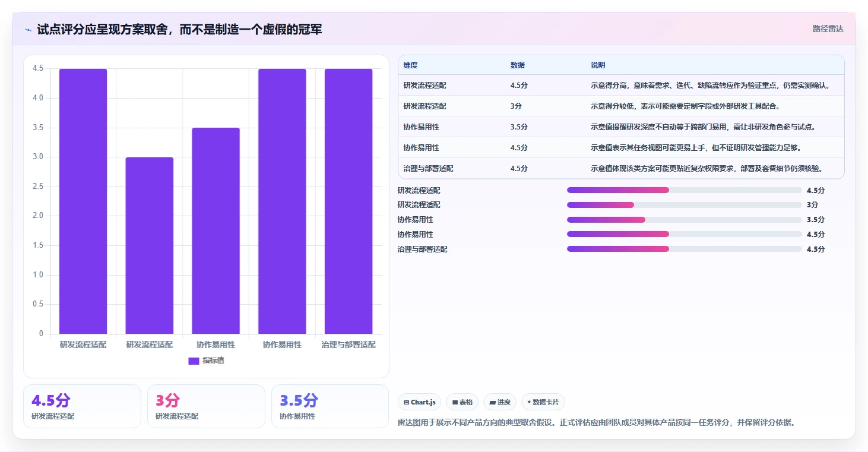Click the 说明 table column header
Screen dimensions: 868x452
coord(598,65)
